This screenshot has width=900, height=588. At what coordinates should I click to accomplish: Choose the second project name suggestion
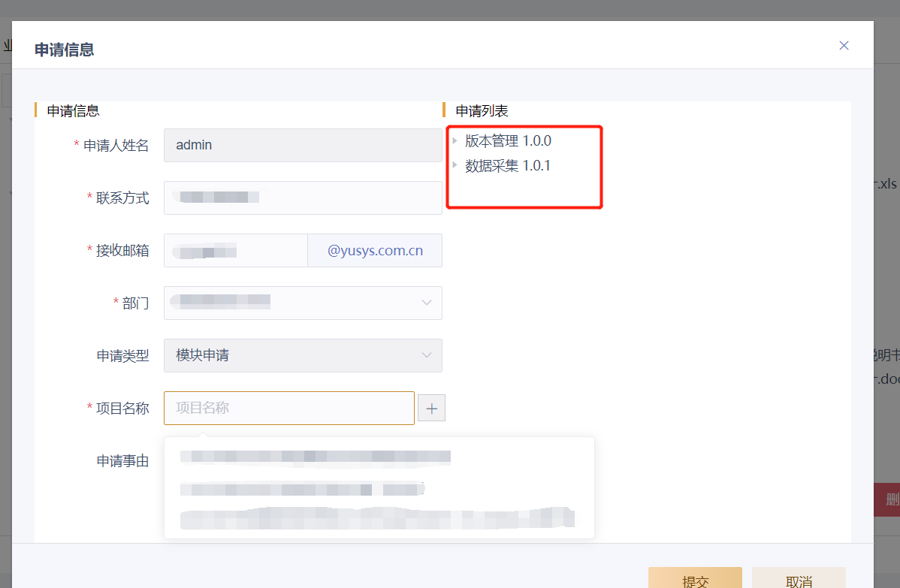(303, 490)
